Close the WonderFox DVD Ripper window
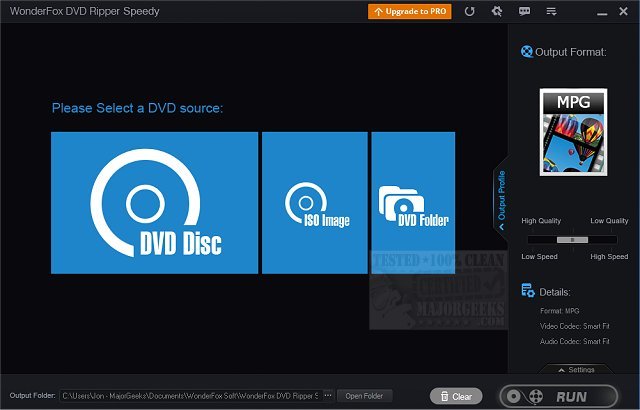 [623, 11]
